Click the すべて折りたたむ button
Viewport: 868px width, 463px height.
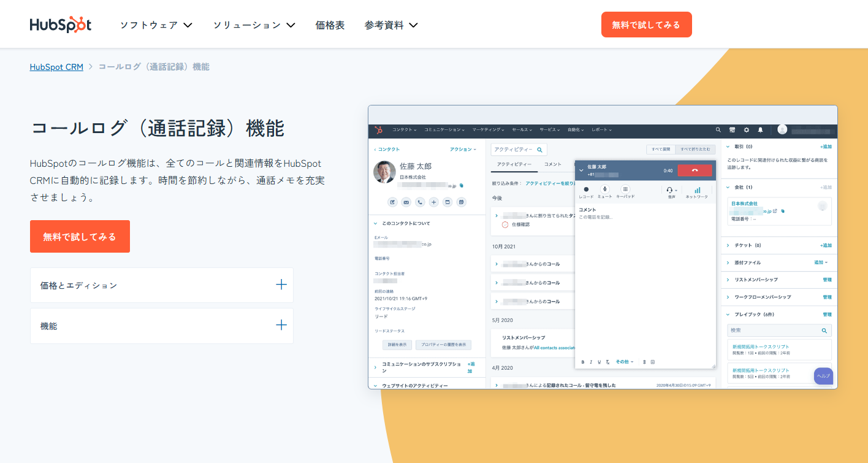pos(695,149)
